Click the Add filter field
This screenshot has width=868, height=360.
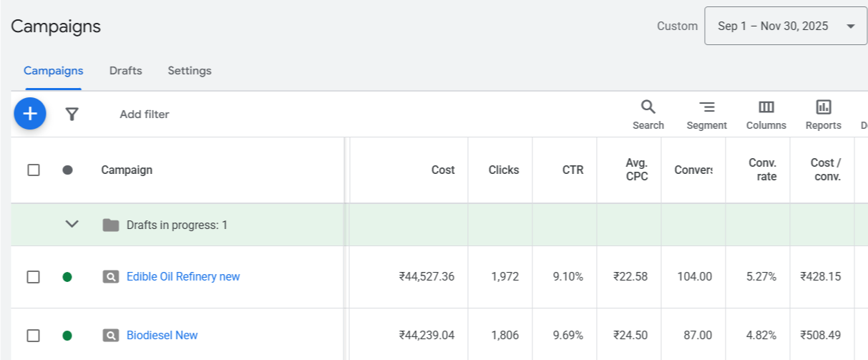145,115
